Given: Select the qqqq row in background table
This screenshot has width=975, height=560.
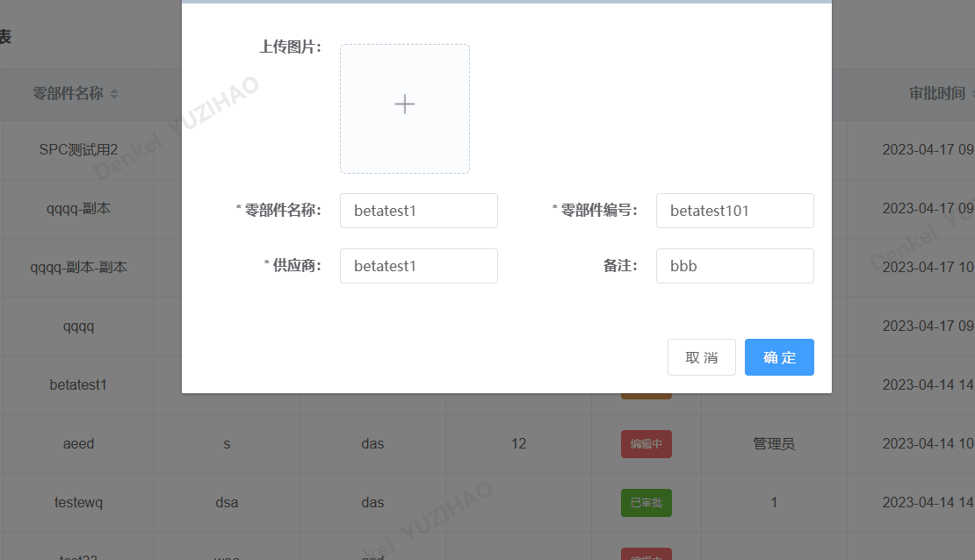Looking at the screenshot, I should [78, 327].
